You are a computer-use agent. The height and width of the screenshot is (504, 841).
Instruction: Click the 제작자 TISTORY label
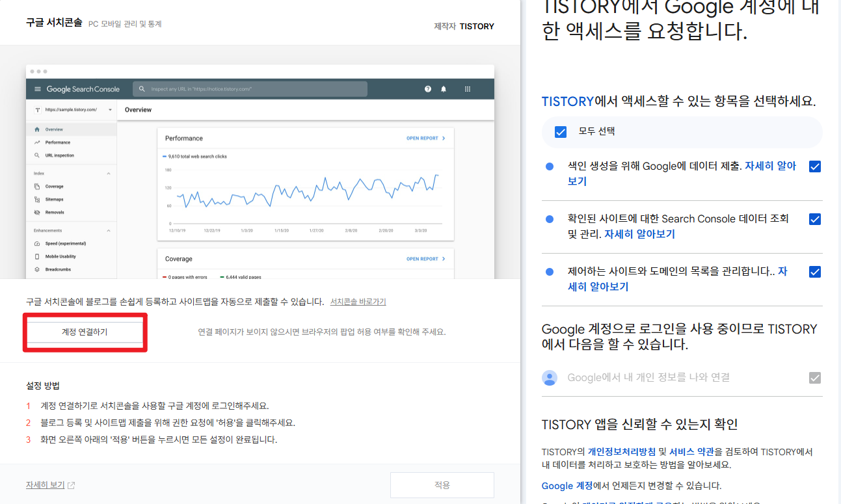click(464, 27)
